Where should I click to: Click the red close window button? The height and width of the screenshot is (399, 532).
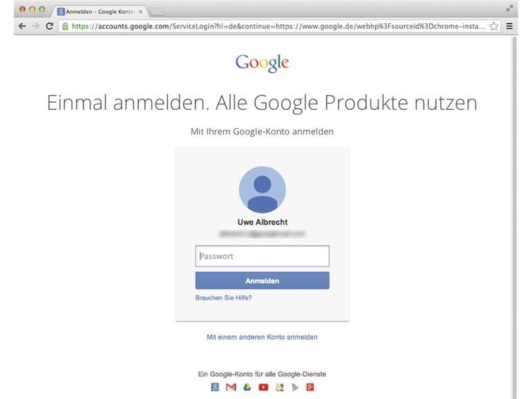[22, 9]
